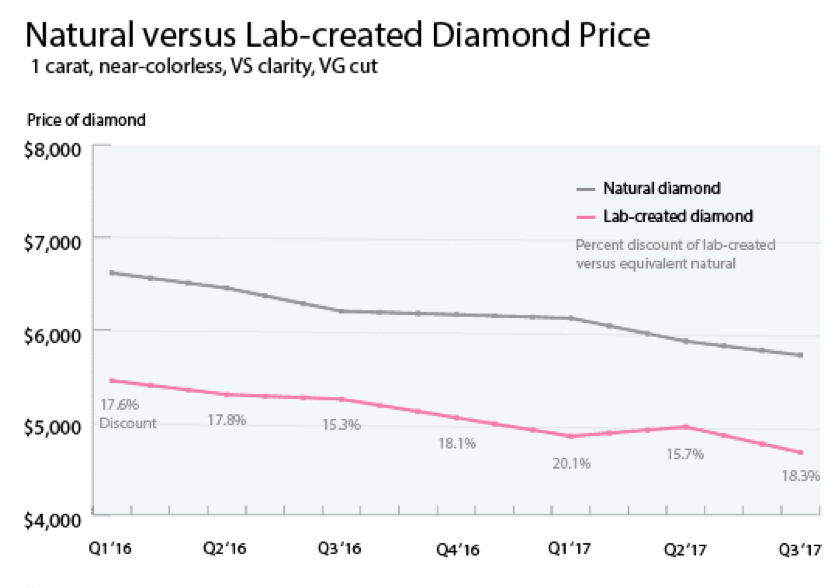The image size is (840, 588).
Task: Select the Natural diamond legend label
Action: [x=662, y=188]
